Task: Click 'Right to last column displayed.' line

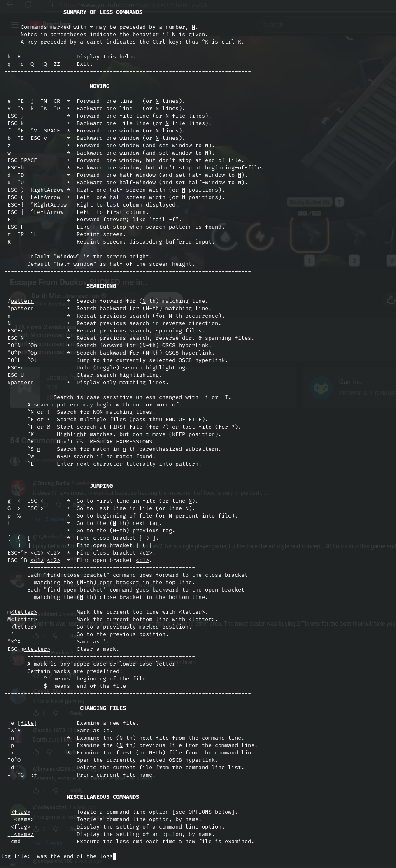Action: tap(127, 204)
